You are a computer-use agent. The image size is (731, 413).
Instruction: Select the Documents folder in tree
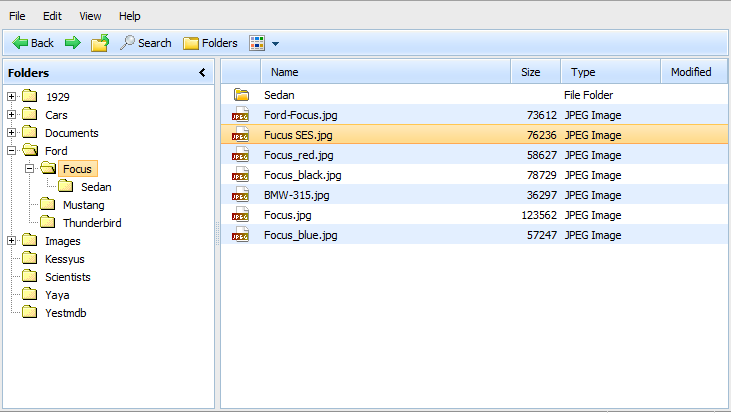pos(72,133)
